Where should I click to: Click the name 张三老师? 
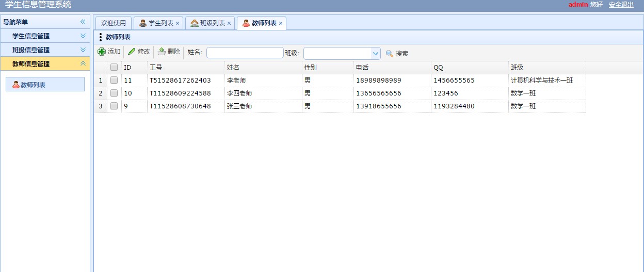[x=239, y=106]
